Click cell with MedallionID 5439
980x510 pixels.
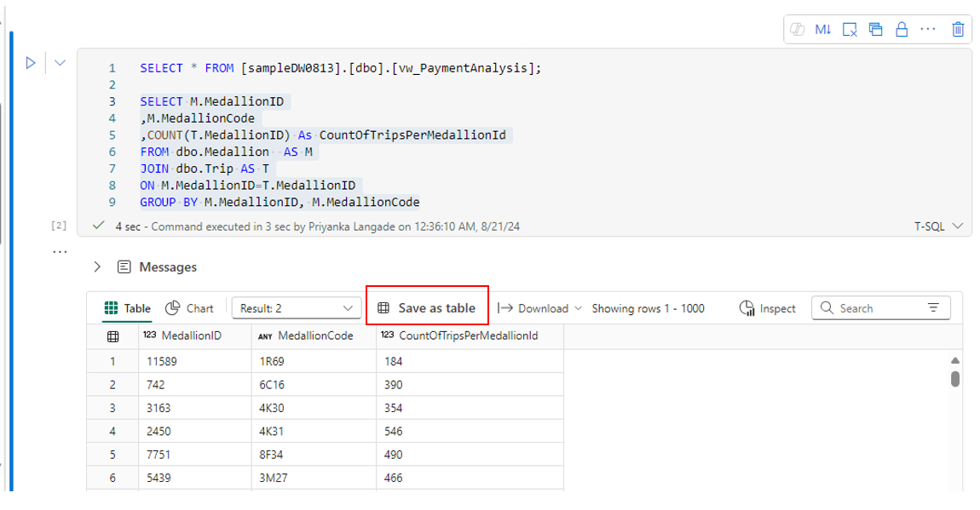point(195,478)
